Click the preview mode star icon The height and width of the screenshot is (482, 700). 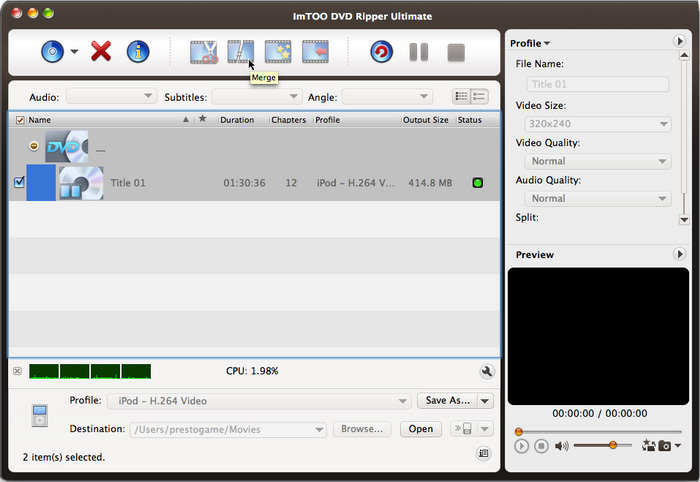[x=648, y=445]
